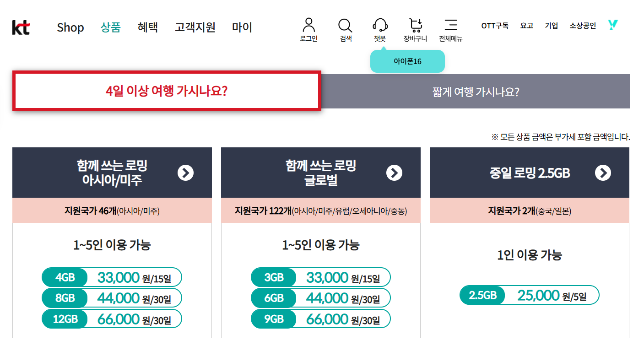Click the 아이폰16 chatbot bubble
Image resolution: width=644 pixels, height=351 pixels.
[407, 60]
